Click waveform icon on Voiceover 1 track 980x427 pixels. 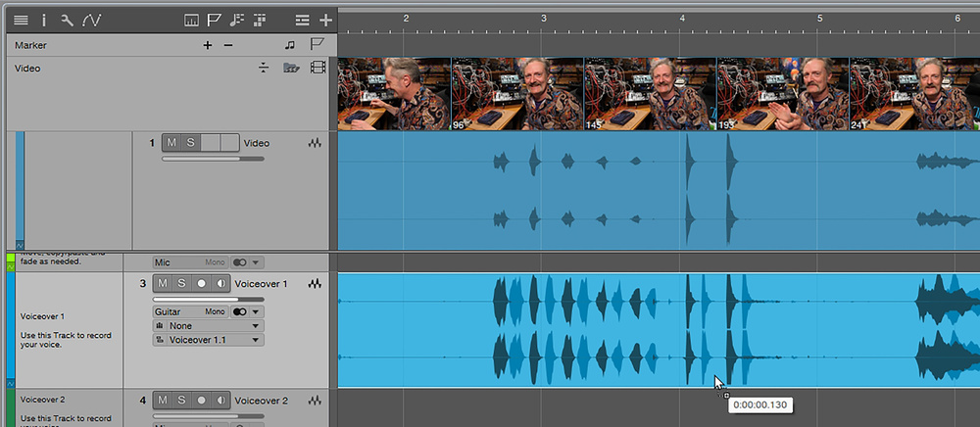315,284
